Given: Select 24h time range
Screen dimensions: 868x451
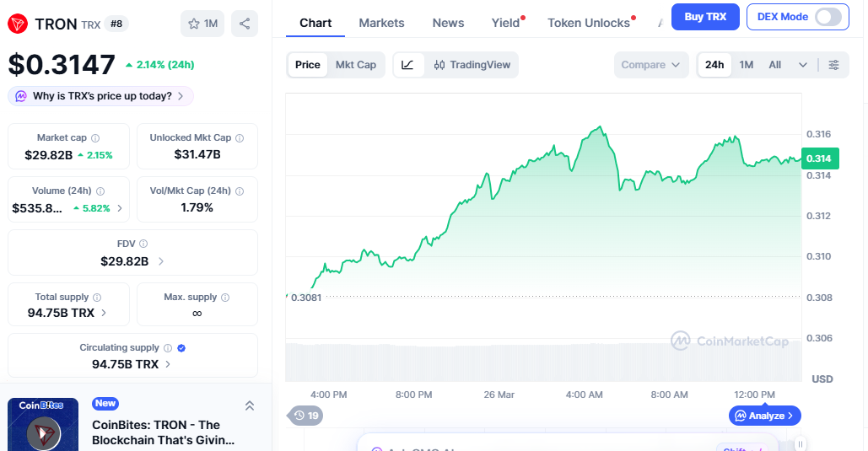Looking at the screenshot, I should pyautogui.click(x=714, y=65).
